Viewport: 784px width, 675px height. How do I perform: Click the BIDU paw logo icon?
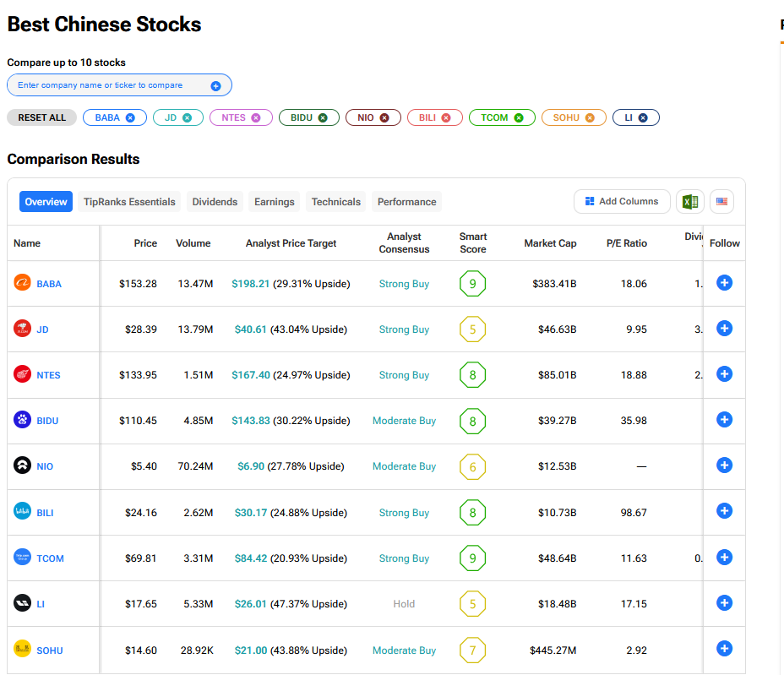coord(23,420)
